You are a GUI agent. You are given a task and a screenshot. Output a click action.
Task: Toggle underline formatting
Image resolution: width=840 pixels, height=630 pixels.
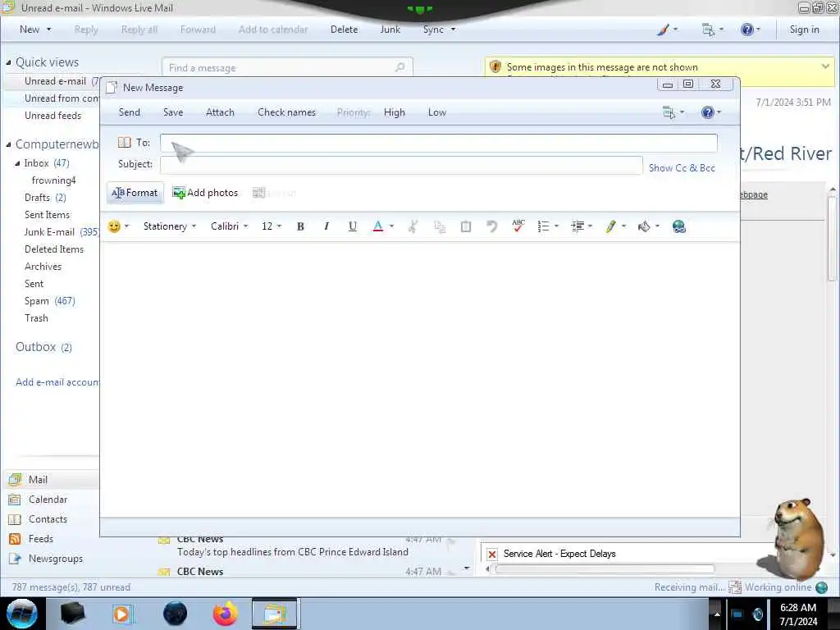tap(352, 226)
